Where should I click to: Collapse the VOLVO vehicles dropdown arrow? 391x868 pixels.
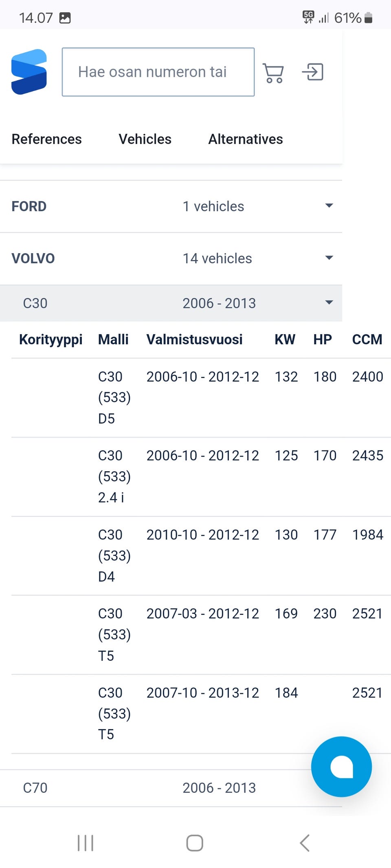point(329,258)
